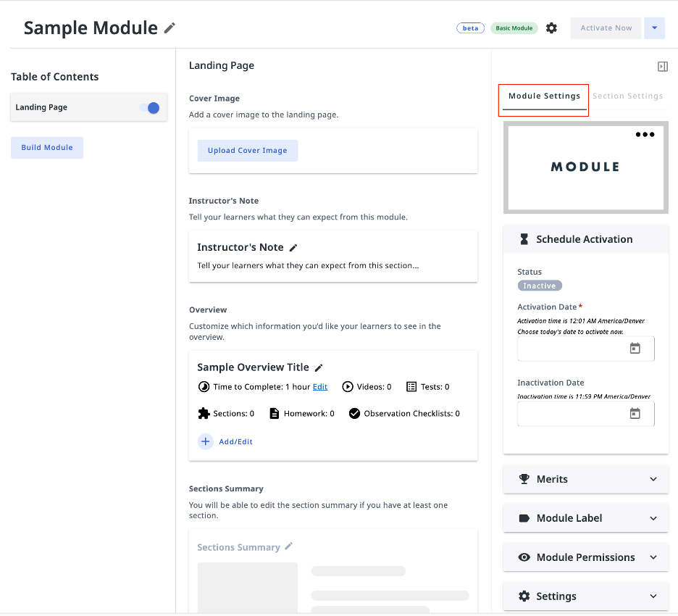The height and width of the screenshot is (616, 678).
Task: Open Inactivation Date calendar picker icon
Action: (635, 414)
